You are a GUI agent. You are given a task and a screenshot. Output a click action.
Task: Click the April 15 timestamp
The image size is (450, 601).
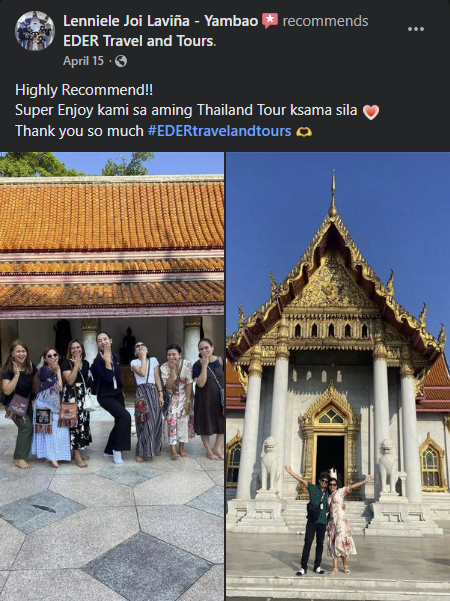pos(83,61)
